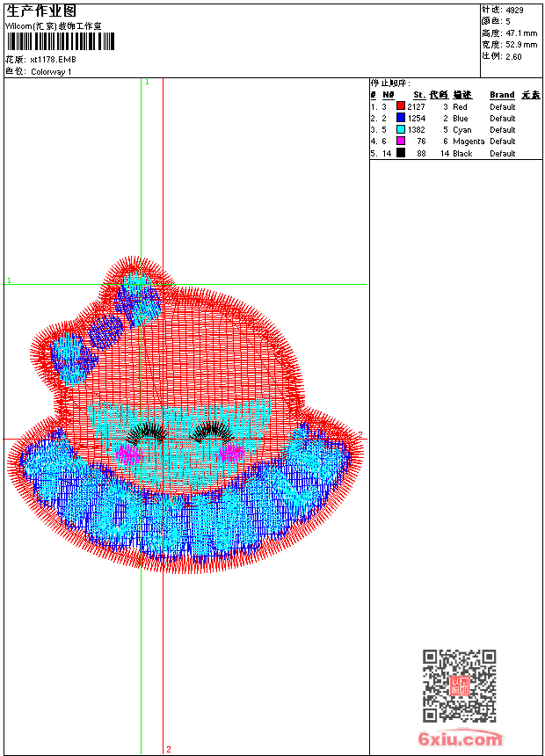This screenshot has height=756, width=545.
Task: Click the 'Colorway 1' label
Action: coord(51,72)
